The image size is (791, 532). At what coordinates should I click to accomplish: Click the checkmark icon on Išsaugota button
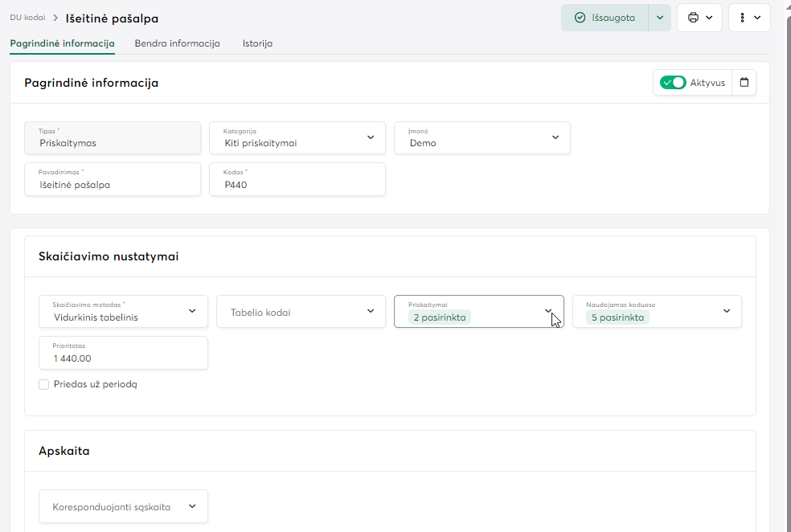(x=580, y=18)
